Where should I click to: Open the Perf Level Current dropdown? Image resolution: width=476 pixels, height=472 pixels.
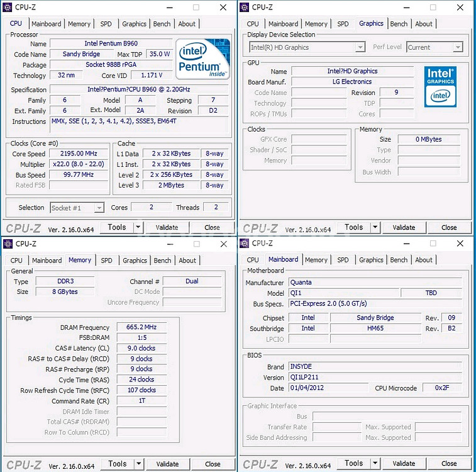[x=458, y=47]
